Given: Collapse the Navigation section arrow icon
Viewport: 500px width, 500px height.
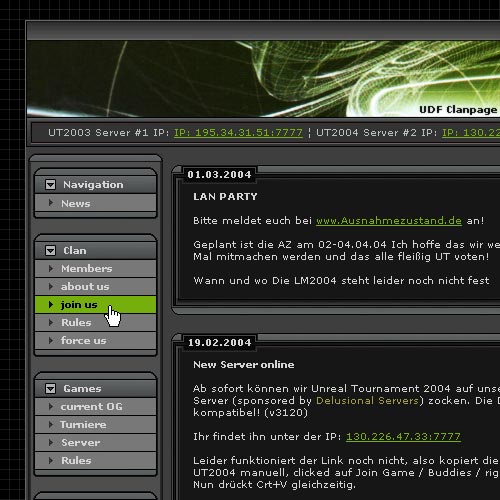Looking at the screenshot, I should (x=50, y=184).
